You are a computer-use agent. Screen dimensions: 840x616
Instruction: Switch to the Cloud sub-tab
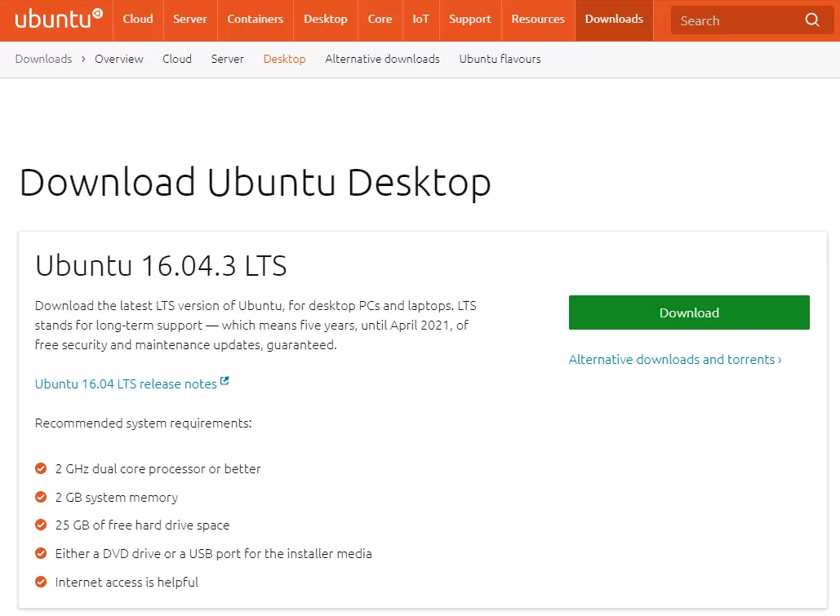click(177, 59)
